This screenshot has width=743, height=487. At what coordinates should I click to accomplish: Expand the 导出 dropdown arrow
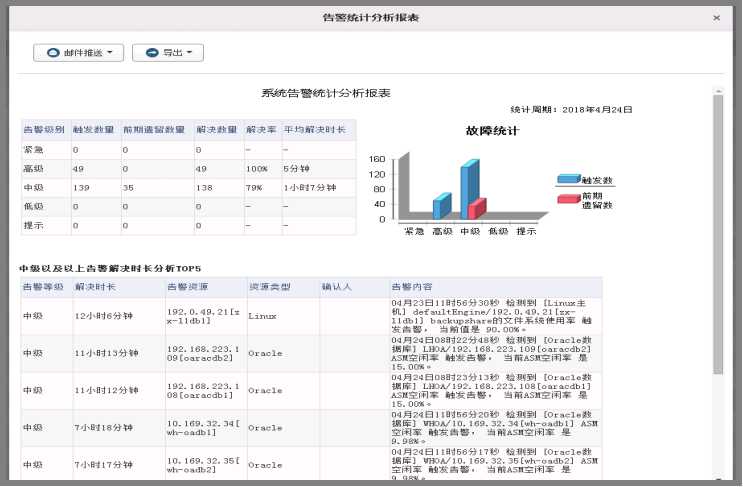pyautogui.click(x=187, y=52)
